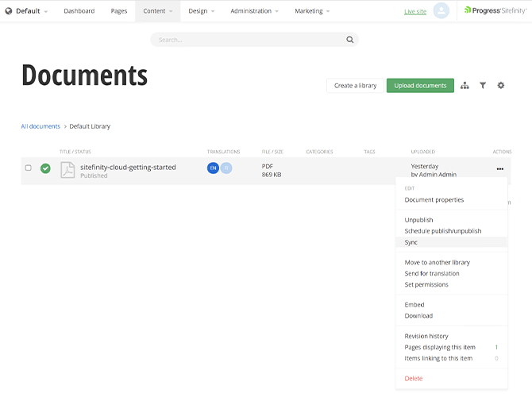Viewport: 532px width, 405px height.
Task: Choose Sync from the actions menu
Action: (411, 242)
